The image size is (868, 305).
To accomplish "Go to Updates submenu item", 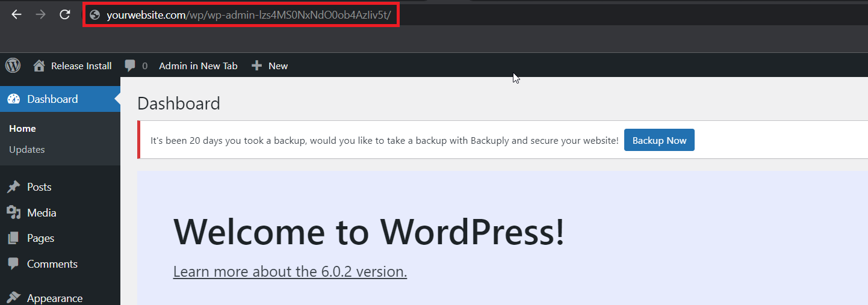I will [x=27, y=149].
